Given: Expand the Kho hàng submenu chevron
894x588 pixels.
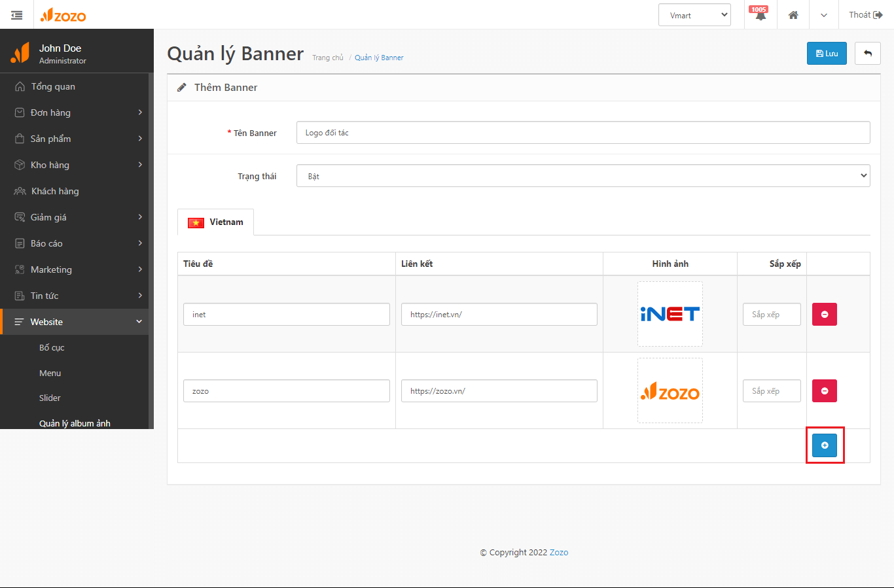Looking at the screenshot, I should (140, 165).
